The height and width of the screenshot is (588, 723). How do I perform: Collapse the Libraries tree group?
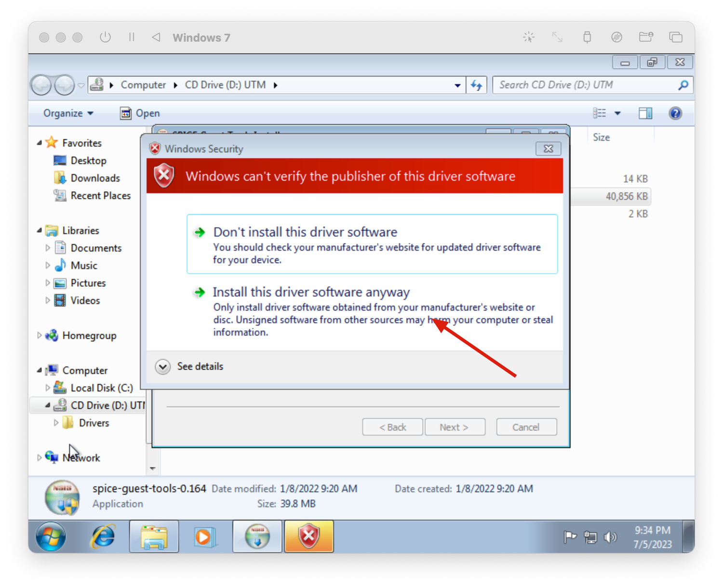tap(40, 231)
